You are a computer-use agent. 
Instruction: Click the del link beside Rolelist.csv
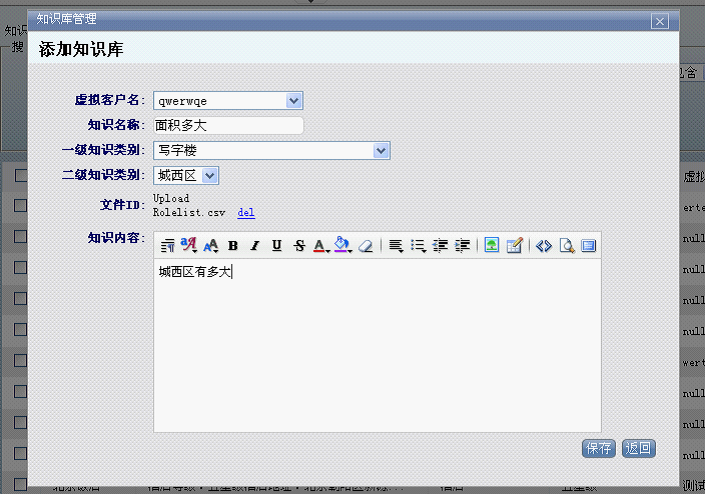coord(246,212)
